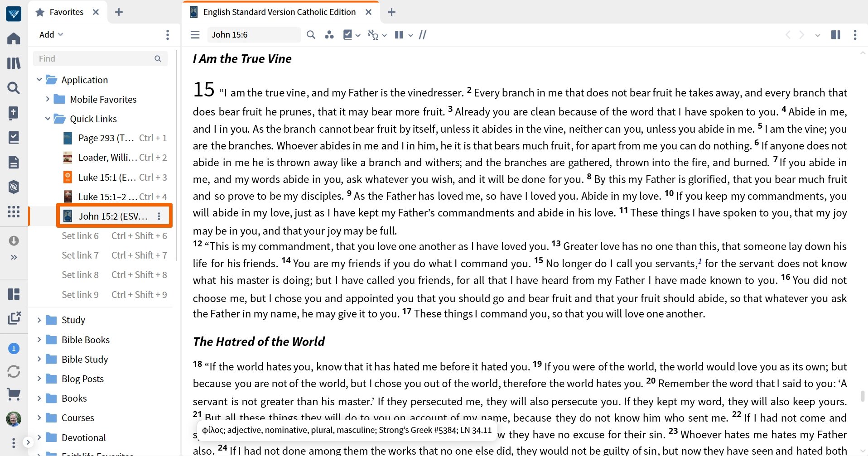
Task: Collapse the Application folder
Action: pyautogui.click(x=39, y=80)
